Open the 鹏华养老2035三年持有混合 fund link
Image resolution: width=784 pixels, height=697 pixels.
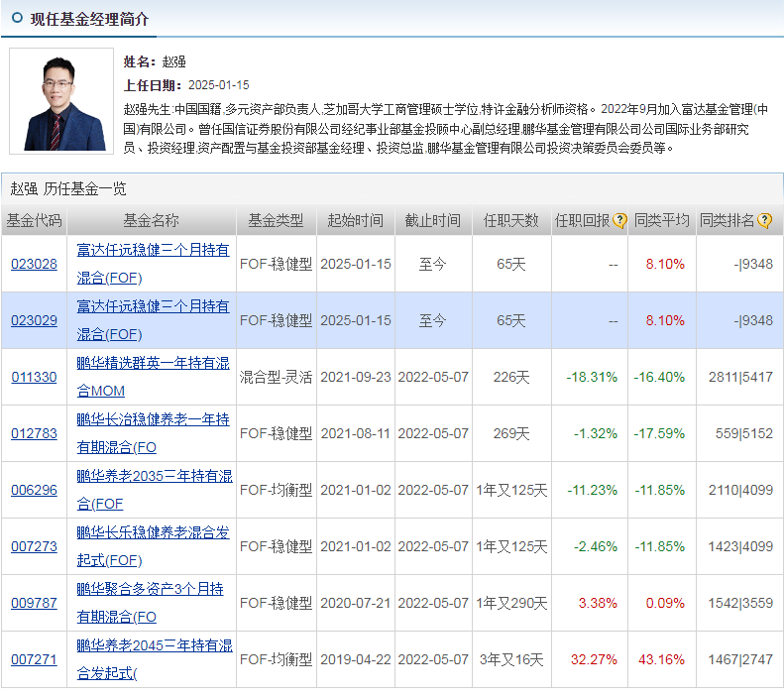tap(155, 490)
